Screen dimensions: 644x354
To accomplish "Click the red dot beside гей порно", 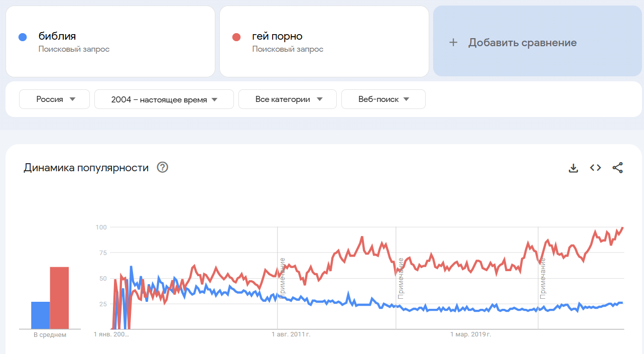I will (236, 37).
